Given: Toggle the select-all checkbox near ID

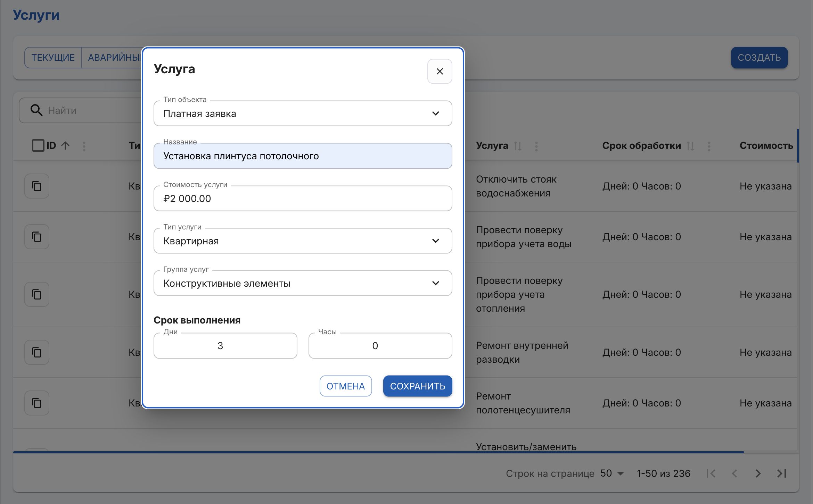Looking at the screenshot, I should tap(38, 145).
